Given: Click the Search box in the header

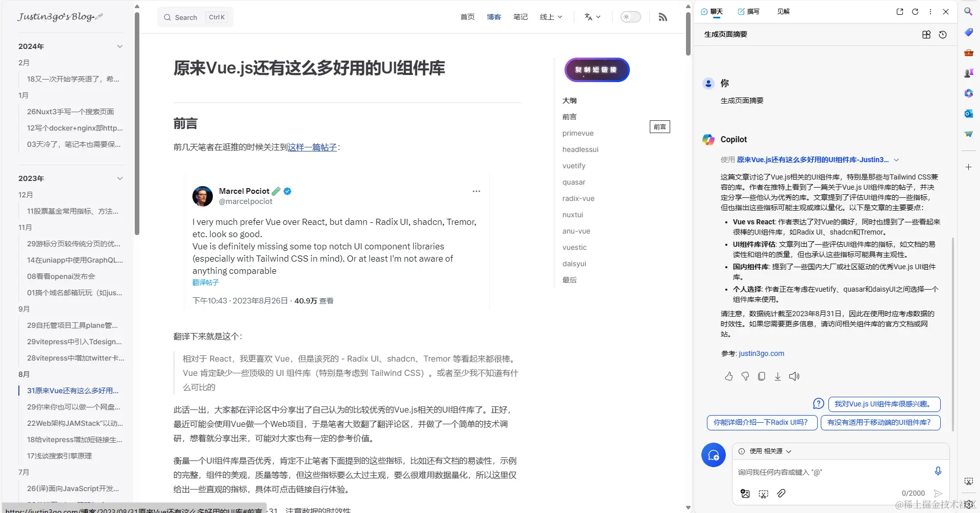Looking at the screenshot, I should pyautogui.click(x=195, y=17).
